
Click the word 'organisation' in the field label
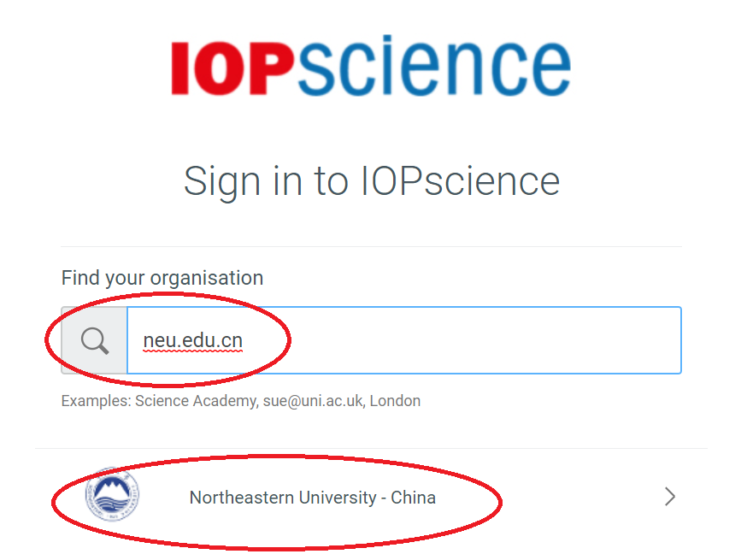tap(207, 278)
